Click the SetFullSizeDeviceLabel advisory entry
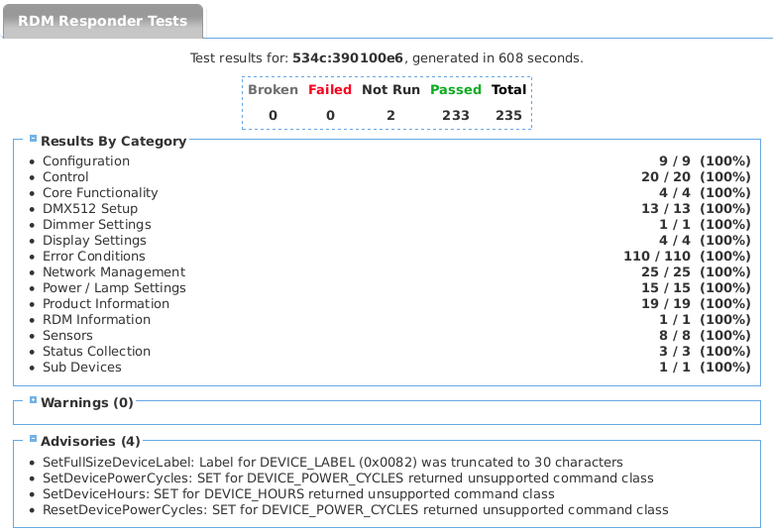Image resolution: width=773 pixels, height=532 pixels. click(332, 462)
